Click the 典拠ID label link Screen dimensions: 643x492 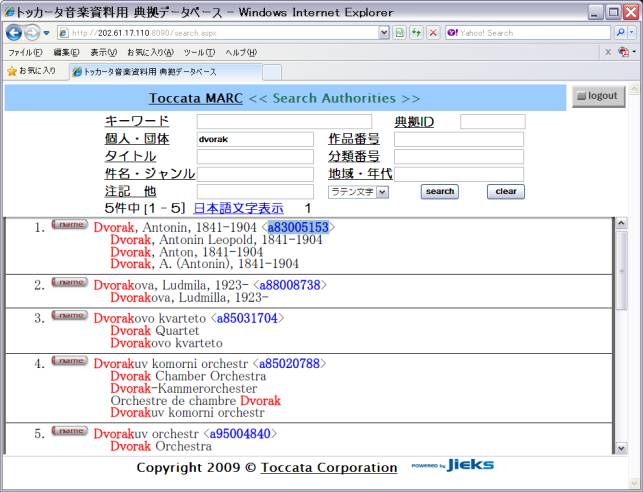click(x=414, y=122)
